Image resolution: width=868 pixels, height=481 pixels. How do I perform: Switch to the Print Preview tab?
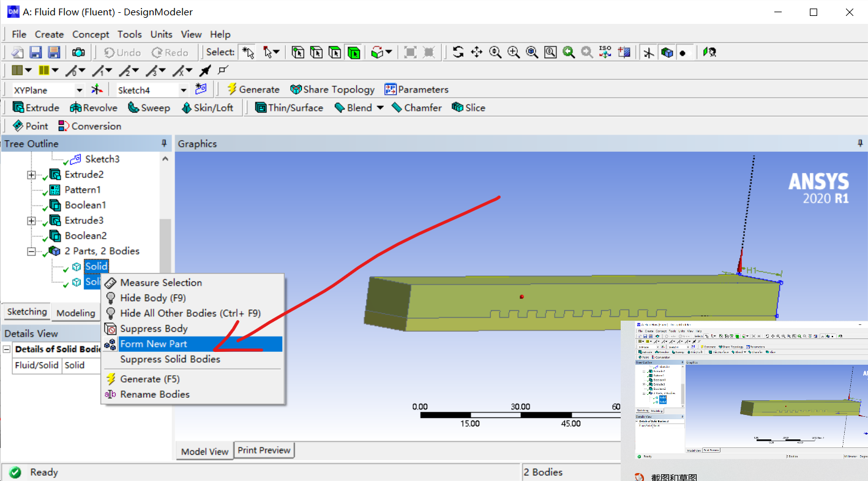tap(264, 450)
